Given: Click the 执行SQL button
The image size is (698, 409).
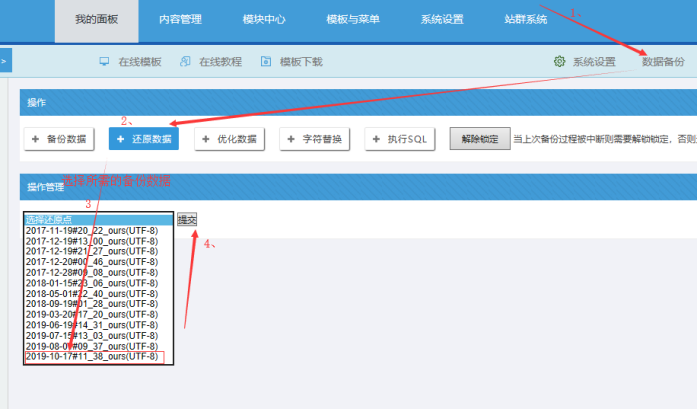Looking at the screenshot, I should point(400,139).
